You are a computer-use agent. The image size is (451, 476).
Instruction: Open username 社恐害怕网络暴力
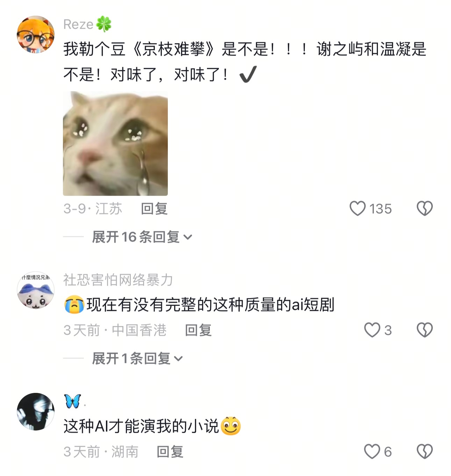click(x=118, y=280)
